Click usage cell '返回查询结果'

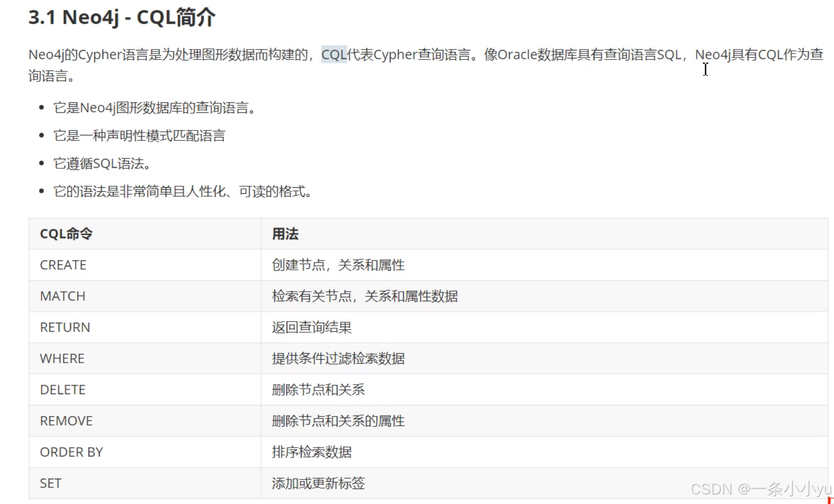tap(544, 328)
